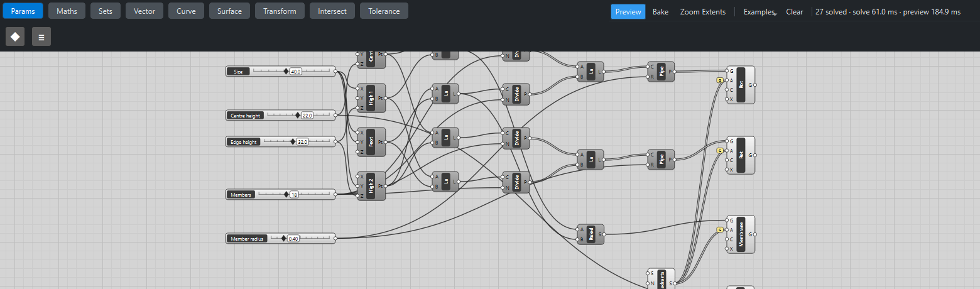980x289 pixels.
Task: Click the Centre height value 22.0
Action: click(307, 116)
